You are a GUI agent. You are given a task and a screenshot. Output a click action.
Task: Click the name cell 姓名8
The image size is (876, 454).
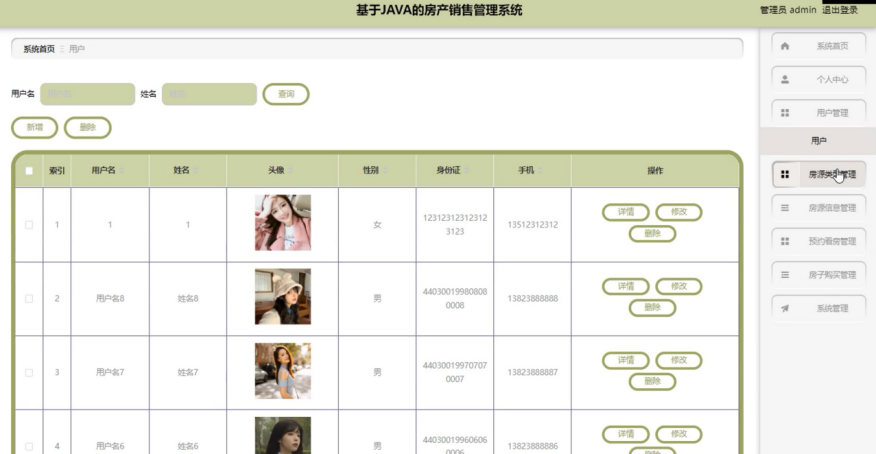coord(188,299)
